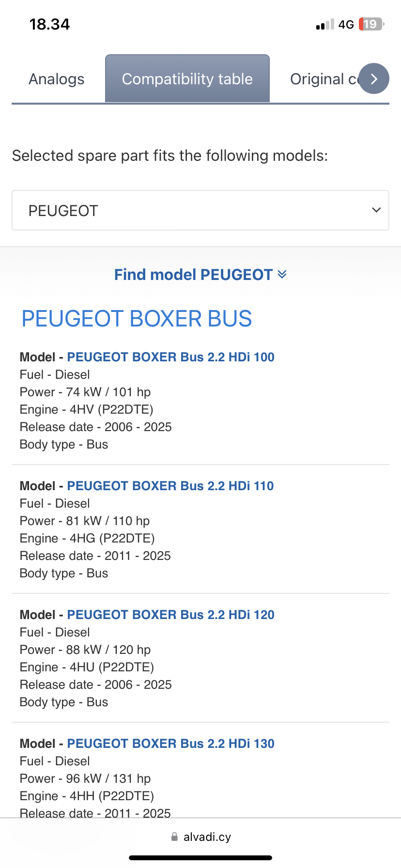Image resolution: width=401 pixels, height=868 pixels.
Task: Tap the home indicator bar at the bottom
Action: coord(200,858)
